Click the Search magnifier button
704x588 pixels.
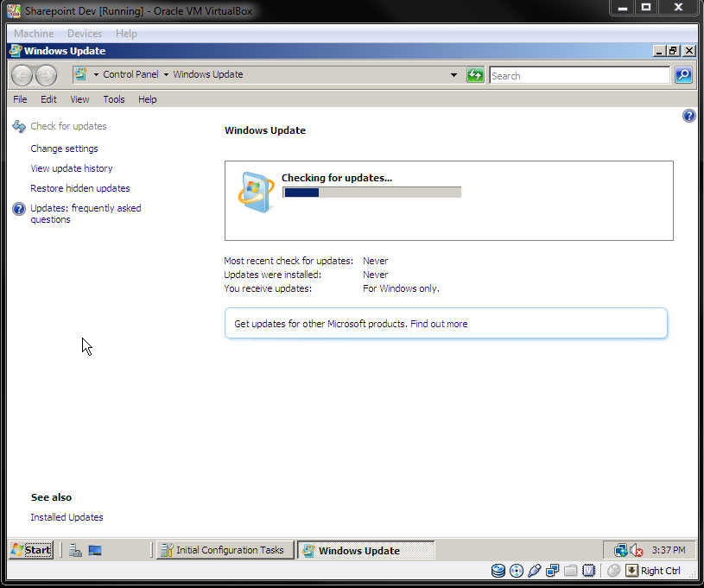pyautogui.click(x=683, y=75)
